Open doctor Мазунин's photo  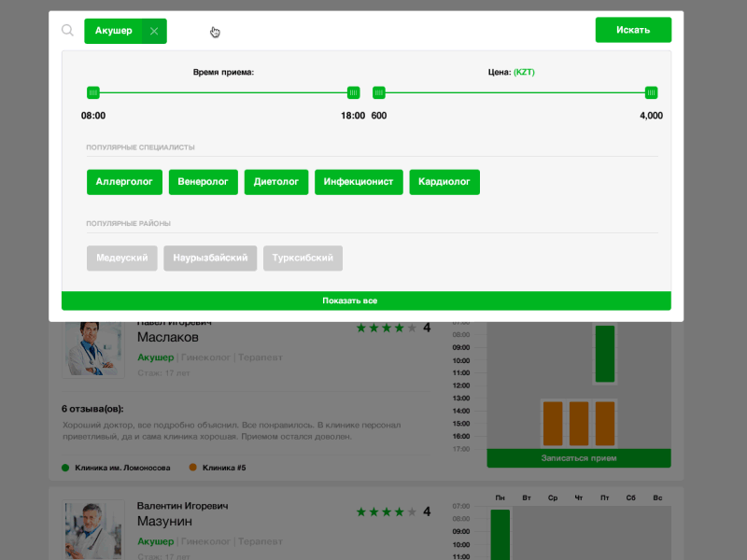pos(93,529)
